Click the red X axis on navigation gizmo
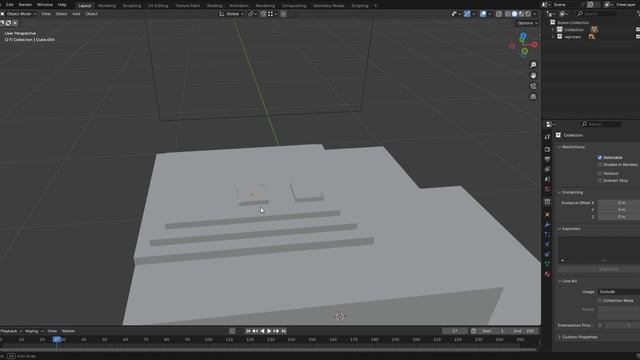This screenshot has height=360, width=640. (x=534, y=44)
